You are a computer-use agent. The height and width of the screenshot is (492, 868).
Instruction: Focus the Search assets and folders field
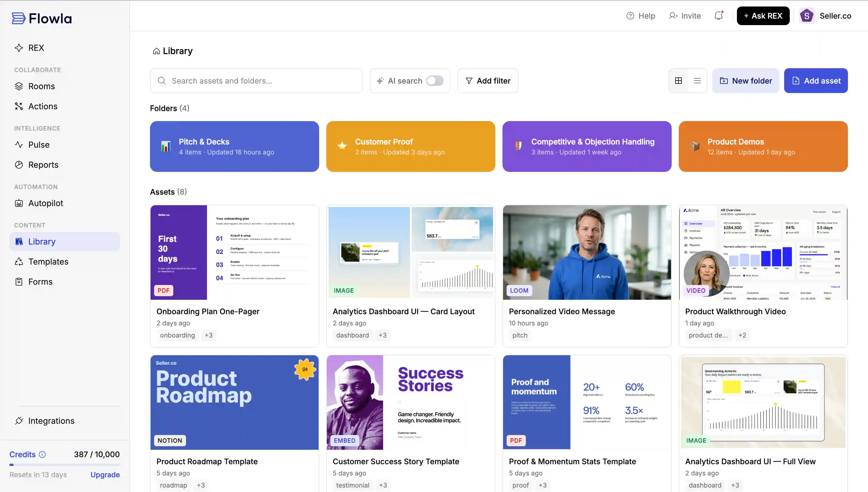coord(256,81)
